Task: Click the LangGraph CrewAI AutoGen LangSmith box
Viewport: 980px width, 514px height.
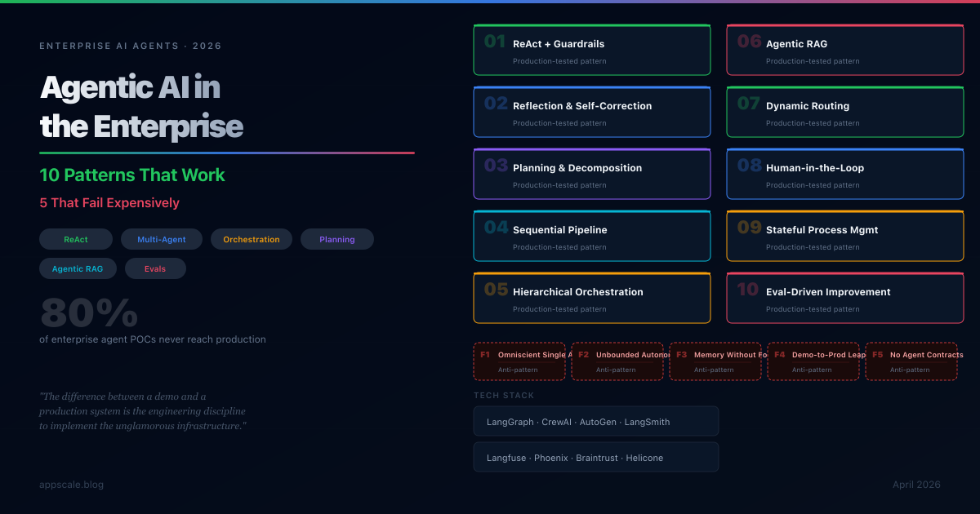Action: 595,422
